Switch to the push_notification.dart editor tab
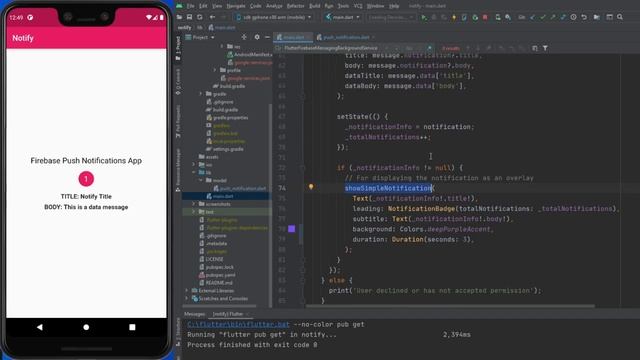Image resolution: width=640 pixels, height=360 pixels. (346, 37)
